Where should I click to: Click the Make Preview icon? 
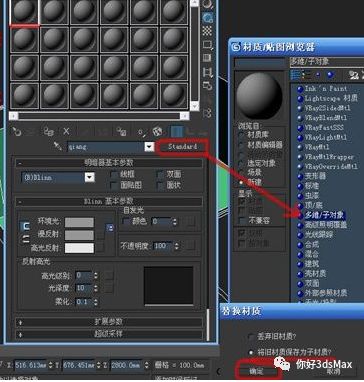(x=208, y=71)
